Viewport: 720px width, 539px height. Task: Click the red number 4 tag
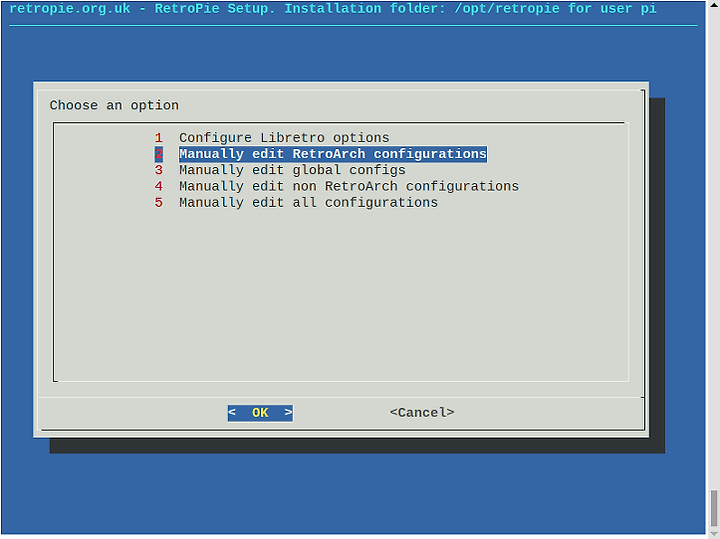coord(158,186)
